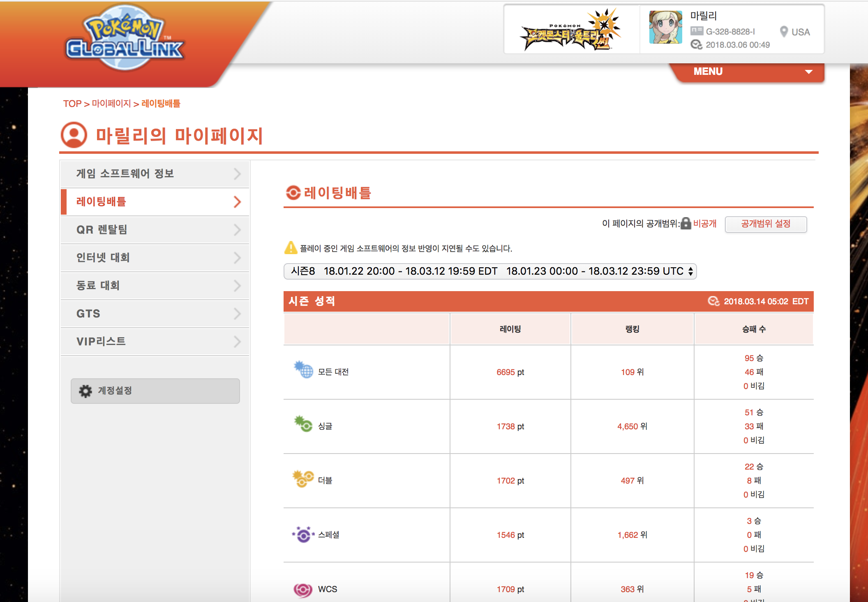868x602 pixels.
Task: Click the WCS battle pink icon
Action: 303,590
